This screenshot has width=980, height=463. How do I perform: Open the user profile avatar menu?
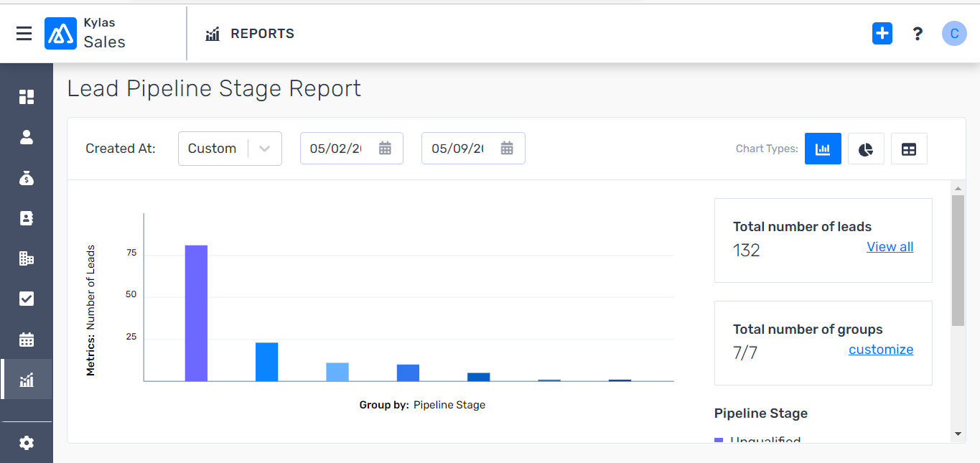pos(954,34)
